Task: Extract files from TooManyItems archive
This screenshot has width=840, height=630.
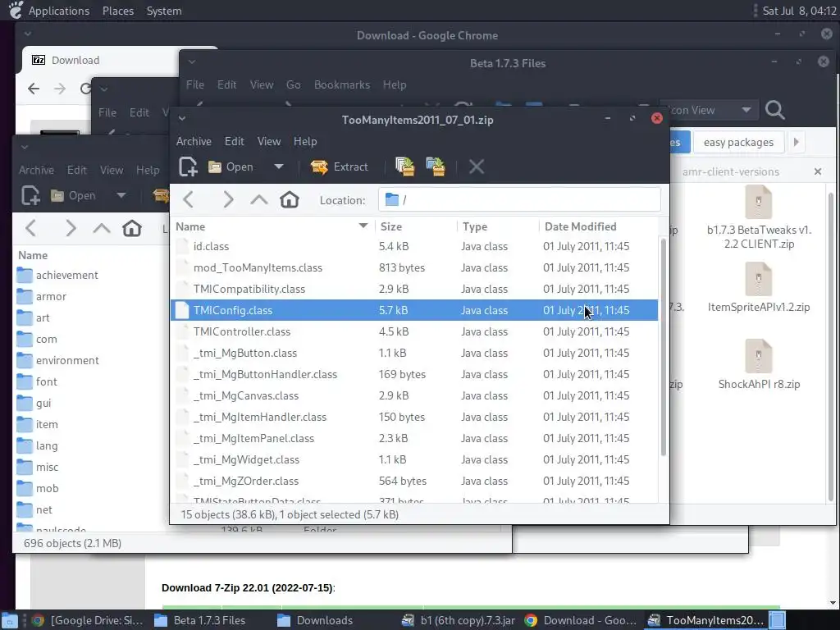Action: 339,167
